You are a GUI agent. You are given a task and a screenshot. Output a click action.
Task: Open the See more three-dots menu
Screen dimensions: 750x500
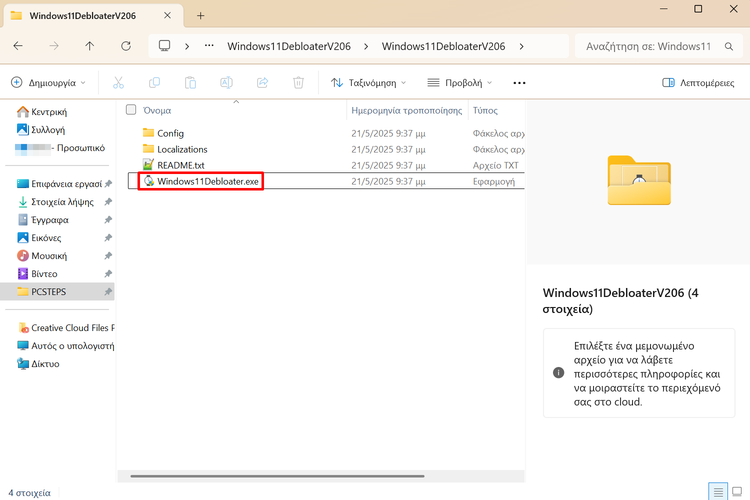[519, 83]
